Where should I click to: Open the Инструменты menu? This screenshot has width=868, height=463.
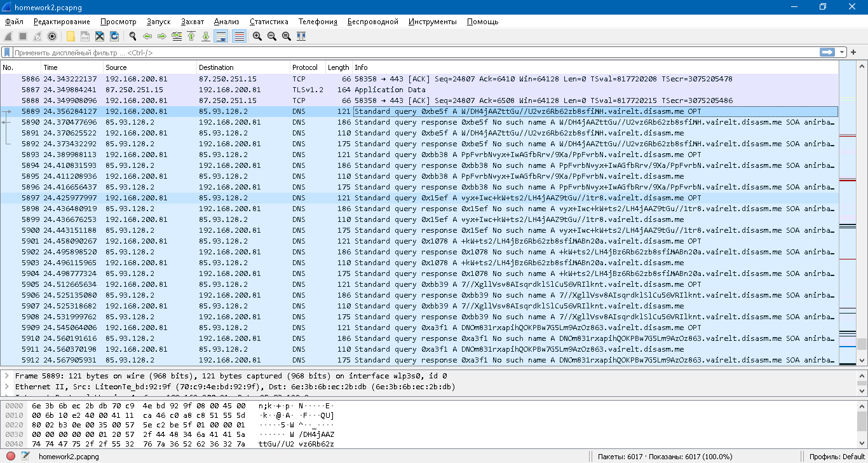pos(433,22)
